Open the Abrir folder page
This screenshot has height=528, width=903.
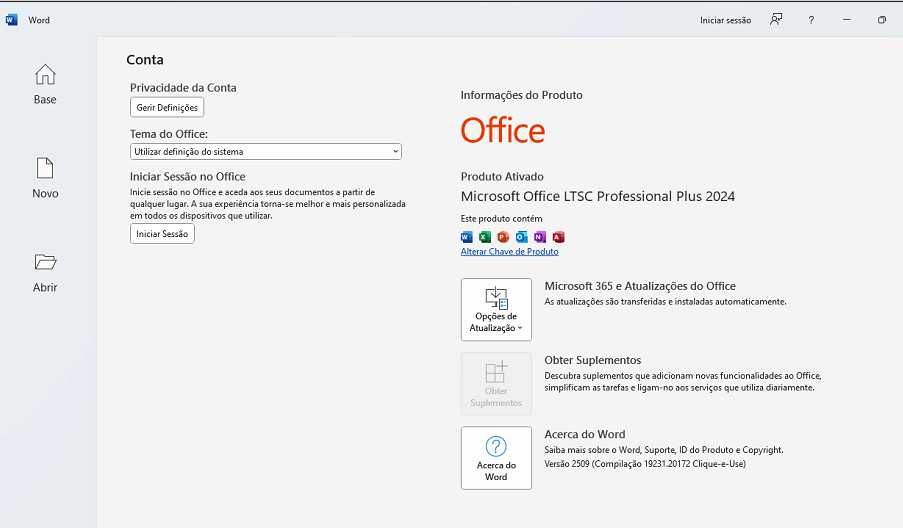coord(45,272)
